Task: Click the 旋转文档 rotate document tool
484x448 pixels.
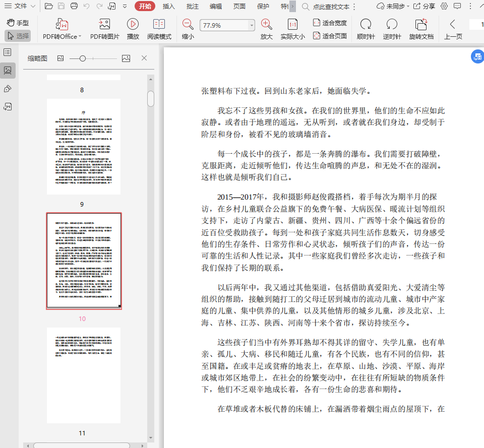Action: pos(421,29)
